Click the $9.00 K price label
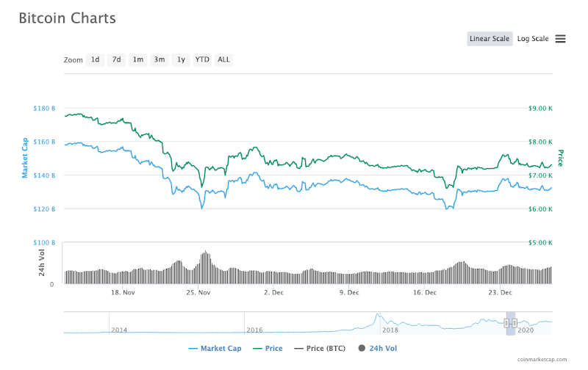 (x=540, y=108)
